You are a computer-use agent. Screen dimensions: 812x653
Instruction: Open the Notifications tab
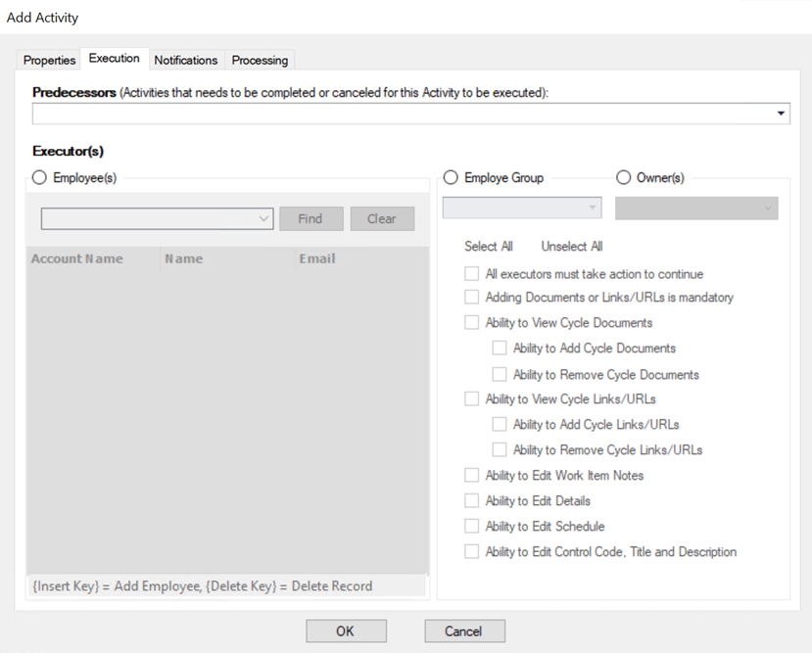[185, 60]
